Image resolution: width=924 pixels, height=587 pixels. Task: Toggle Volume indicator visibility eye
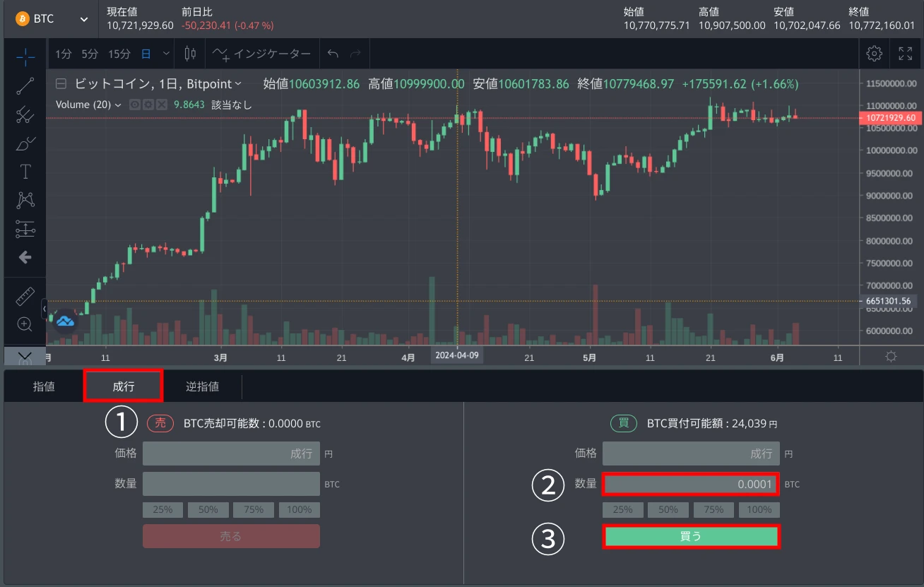tap(136, 105)
